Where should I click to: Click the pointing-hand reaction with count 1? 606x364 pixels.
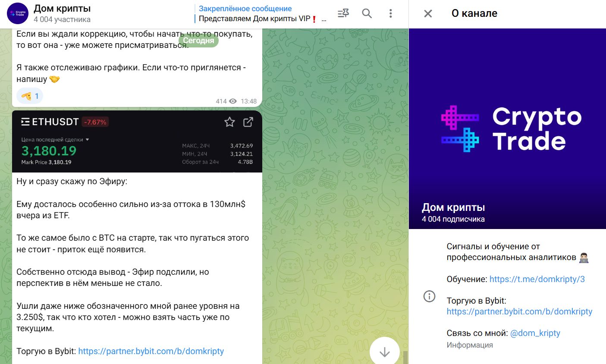[x=30, y=96]
